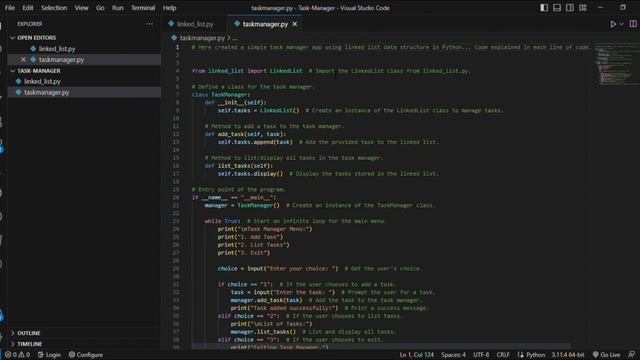
Task: Select 3.11.4 64-bit Python interpreter
Action: [568, 355]
